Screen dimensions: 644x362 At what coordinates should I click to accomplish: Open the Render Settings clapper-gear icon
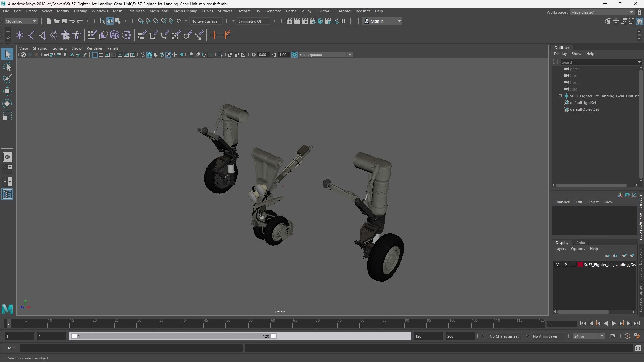pyautogui.click(x=312, y=21)
